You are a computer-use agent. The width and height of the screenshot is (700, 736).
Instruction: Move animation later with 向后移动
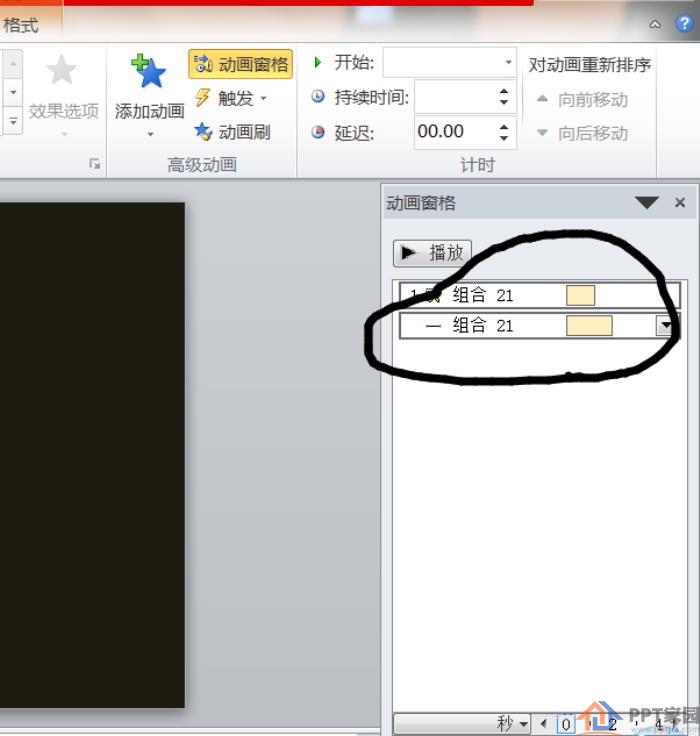[x=582, y=133]
